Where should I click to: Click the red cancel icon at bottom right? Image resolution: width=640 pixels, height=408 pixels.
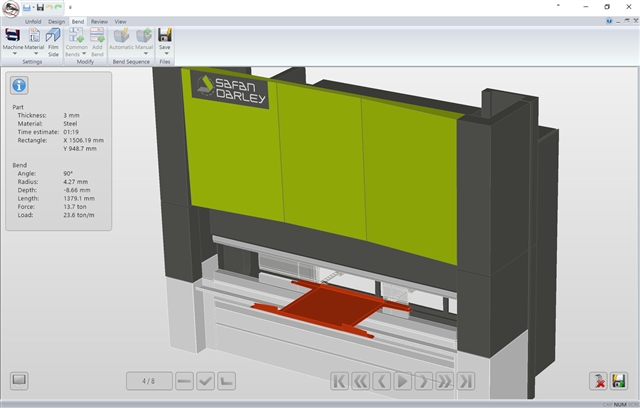point(597,381)
